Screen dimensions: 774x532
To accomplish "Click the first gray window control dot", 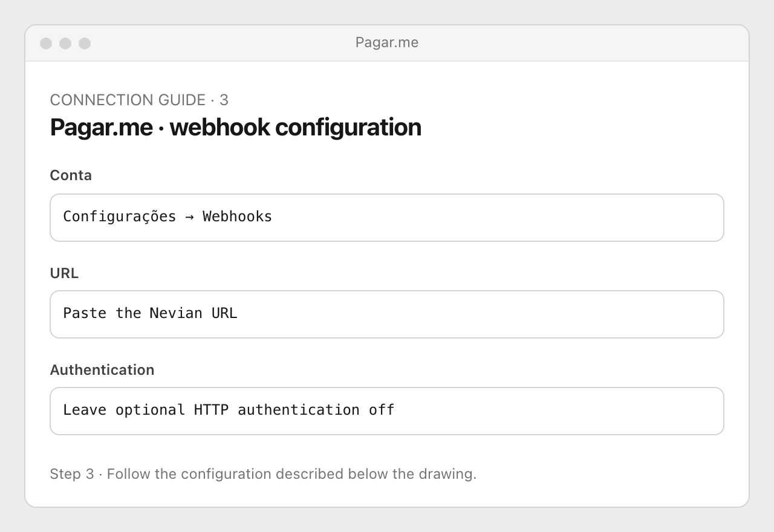I will [46, 44].
